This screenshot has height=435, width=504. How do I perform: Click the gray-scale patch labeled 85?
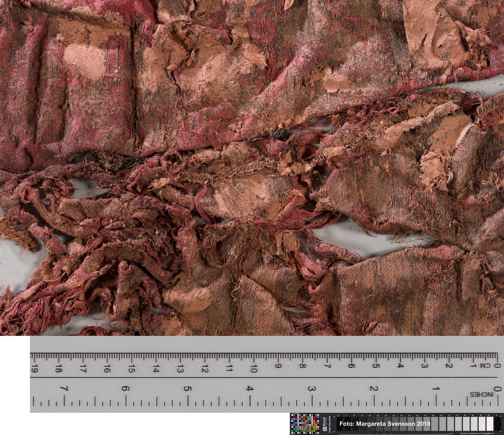[x=474, y=424]
